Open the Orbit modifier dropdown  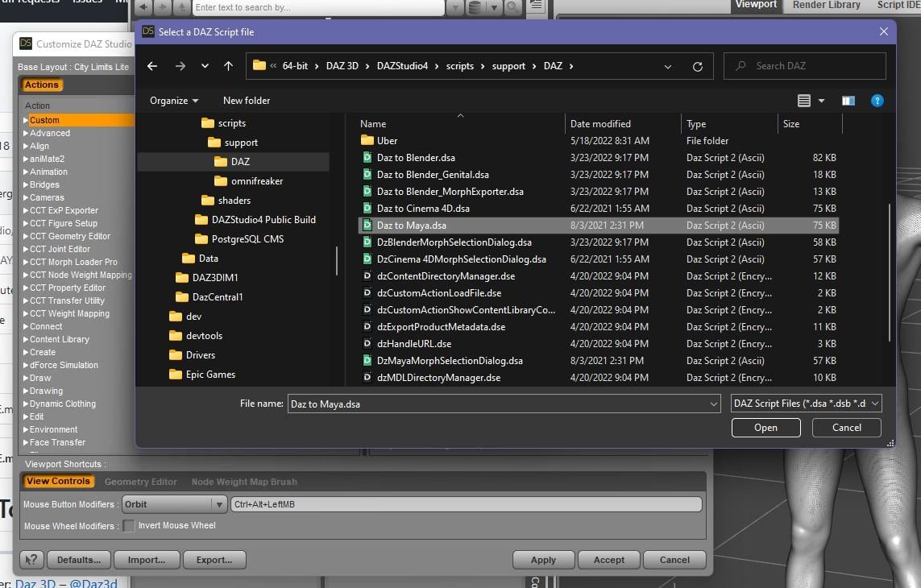[x=174, y=504]
